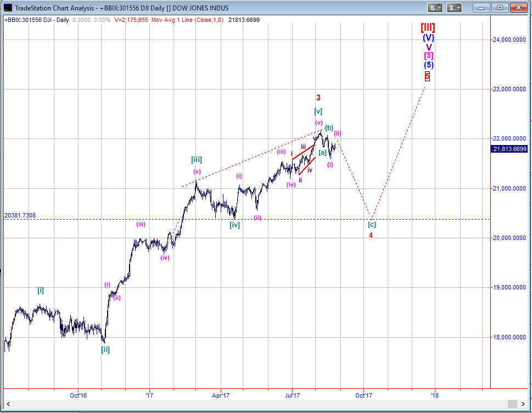
Task: Maximize the Chart Analysis window
Action: 500,8
